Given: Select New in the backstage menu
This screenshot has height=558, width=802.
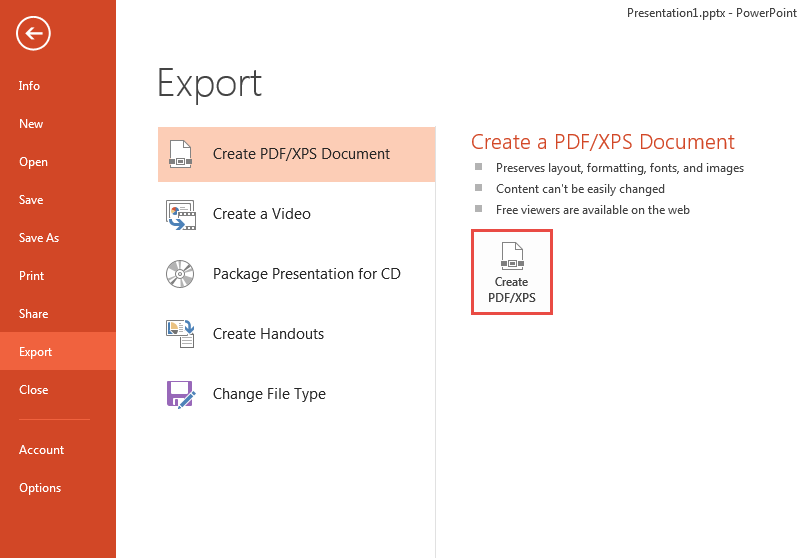Looking at the screenshot, I should pyautogui.click(x=31, y=124).
